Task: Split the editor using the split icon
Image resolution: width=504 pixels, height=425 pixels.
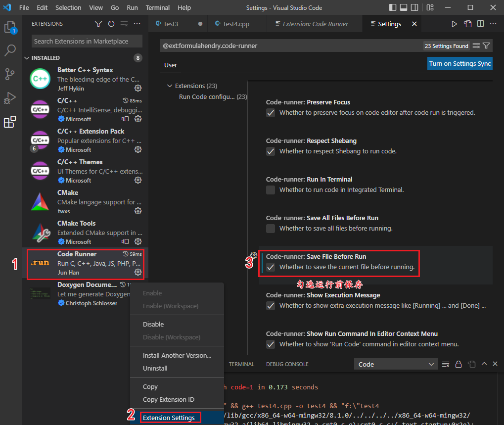Action: pos(480,23)
